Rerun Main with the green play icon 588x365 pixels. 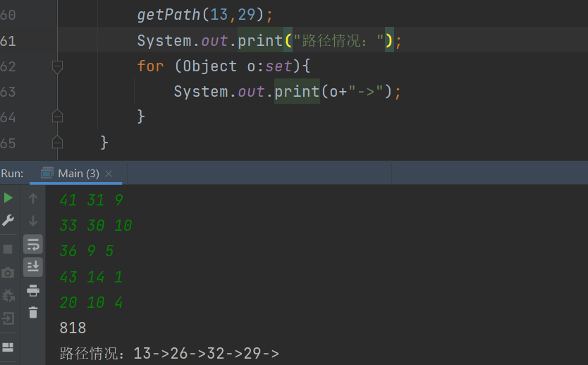coord(8,198)
